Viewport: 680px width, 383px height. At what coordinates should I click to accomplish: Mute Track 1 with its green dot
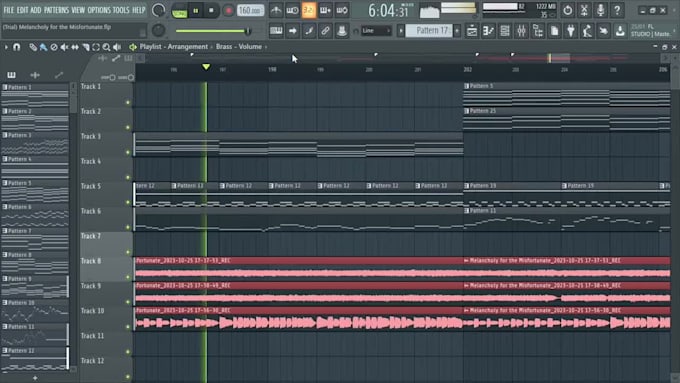[x=128, y=103]
